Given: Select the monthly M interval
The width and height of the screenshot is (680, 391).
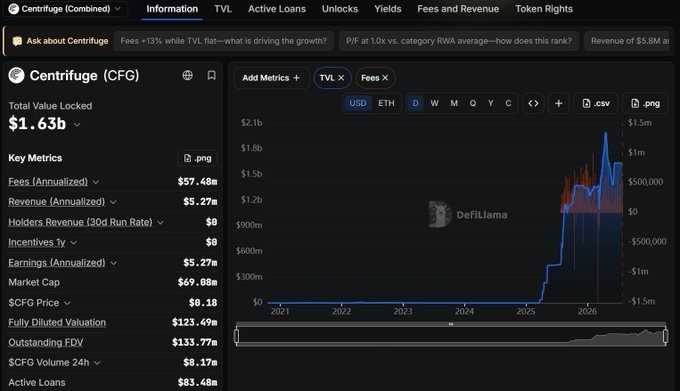Looking at the screenshot, I should tap(454, 103).
